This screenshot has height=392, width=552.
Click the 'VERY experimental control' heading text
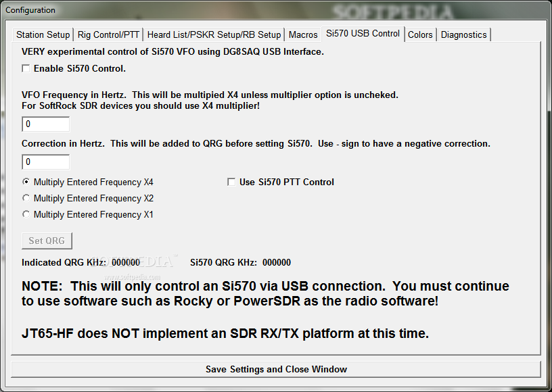tap(172, 51)
